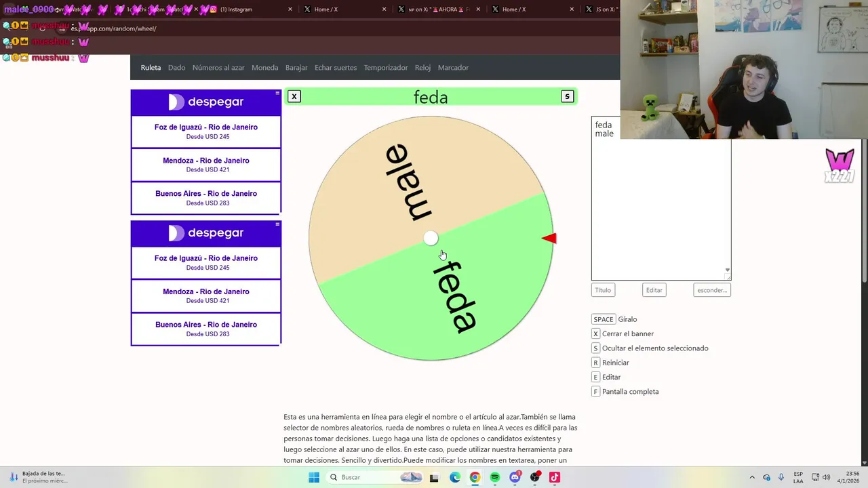Click the volume speaker icon in system tray
868x488 pixels.
coord(827,477)
